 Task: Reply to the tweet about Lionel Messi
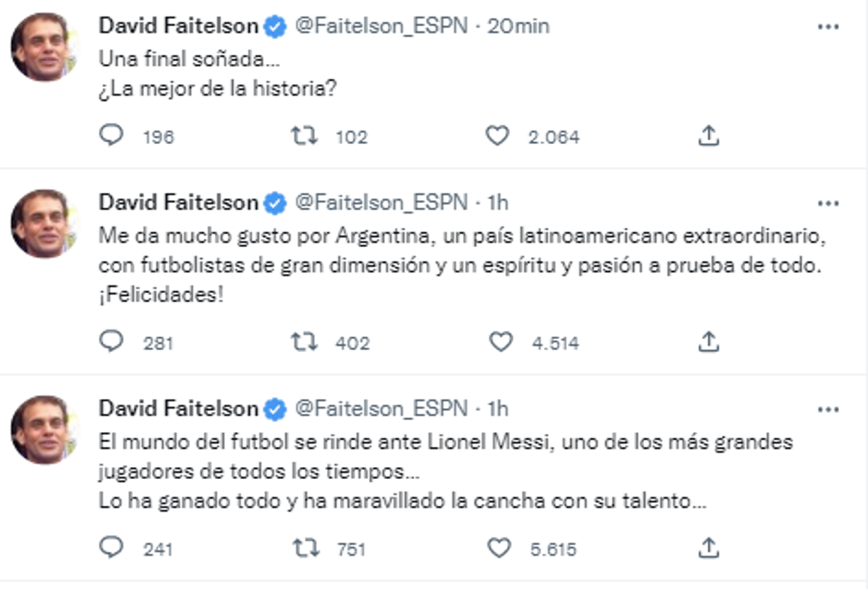pyautogui.click(x=113, y=548)
